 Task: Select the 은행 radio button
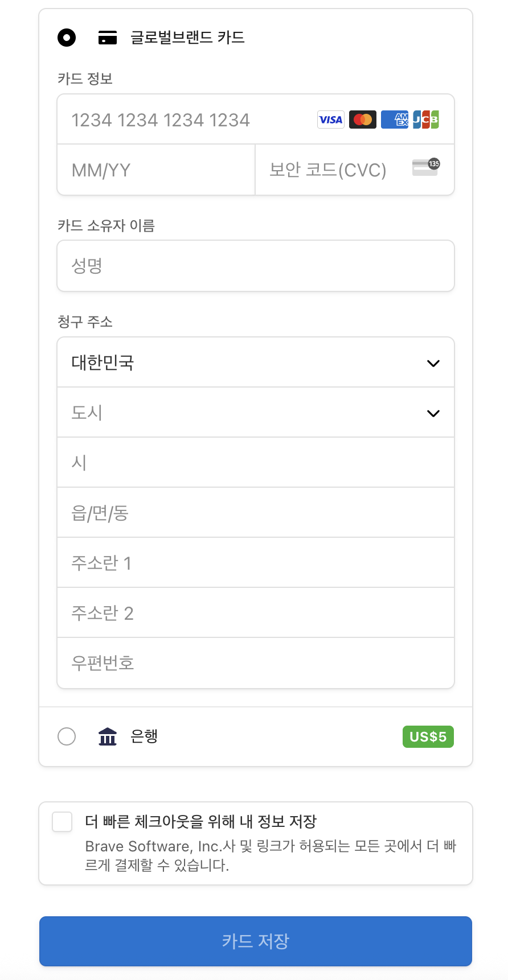tap(67, 736)
